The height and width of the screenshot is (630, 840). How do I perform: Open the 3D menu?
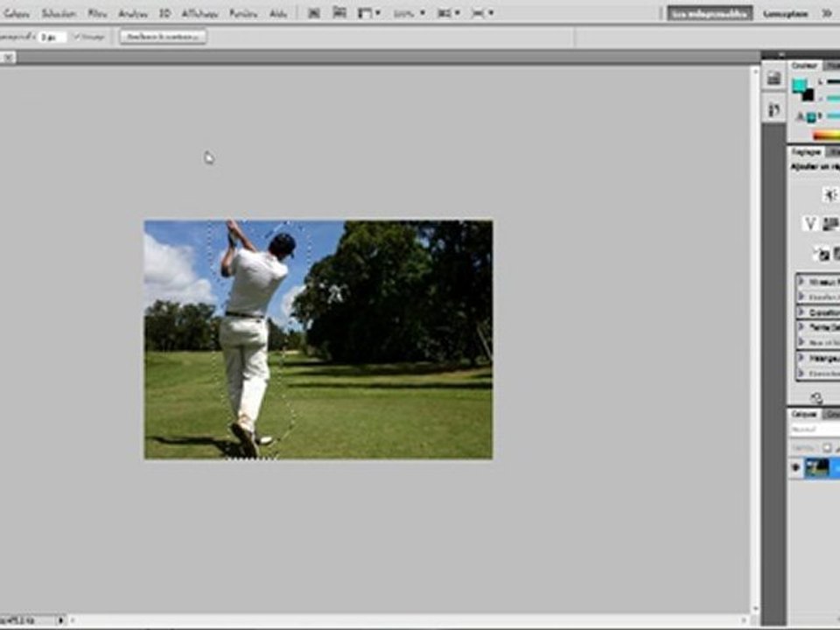(x=164, y=13)
